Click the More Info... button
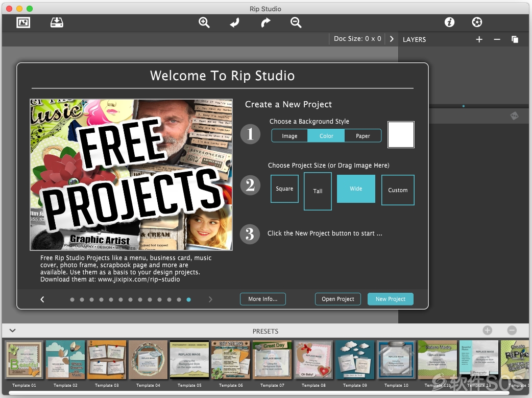Viewport: 532px width, 398px height. (x=262, y=299)
